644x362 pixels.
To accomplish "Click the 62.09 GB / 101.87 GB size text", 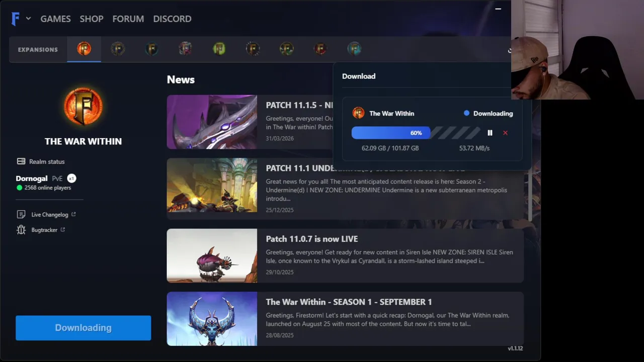I will point(390,148).
